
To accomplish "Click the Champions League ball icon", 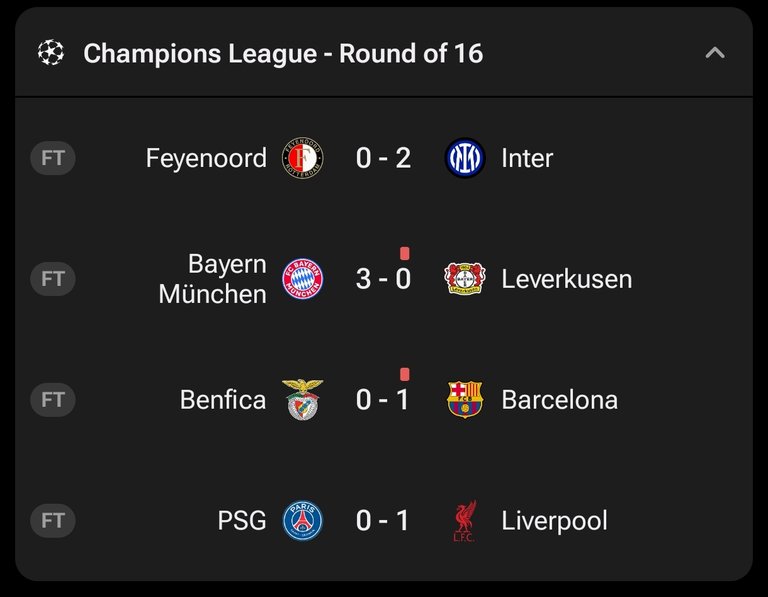I will tap(51, 52).
